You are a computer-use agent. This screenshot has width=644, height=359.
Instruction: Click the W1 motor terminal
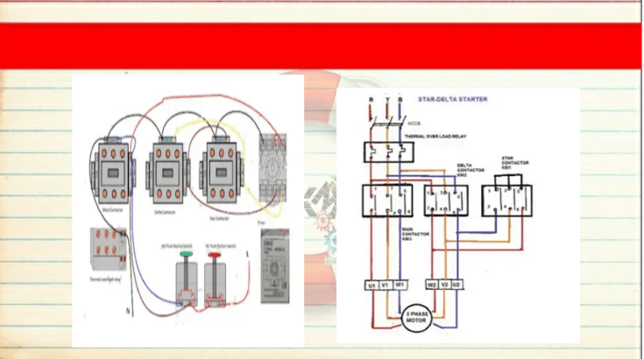coord(400,285)
